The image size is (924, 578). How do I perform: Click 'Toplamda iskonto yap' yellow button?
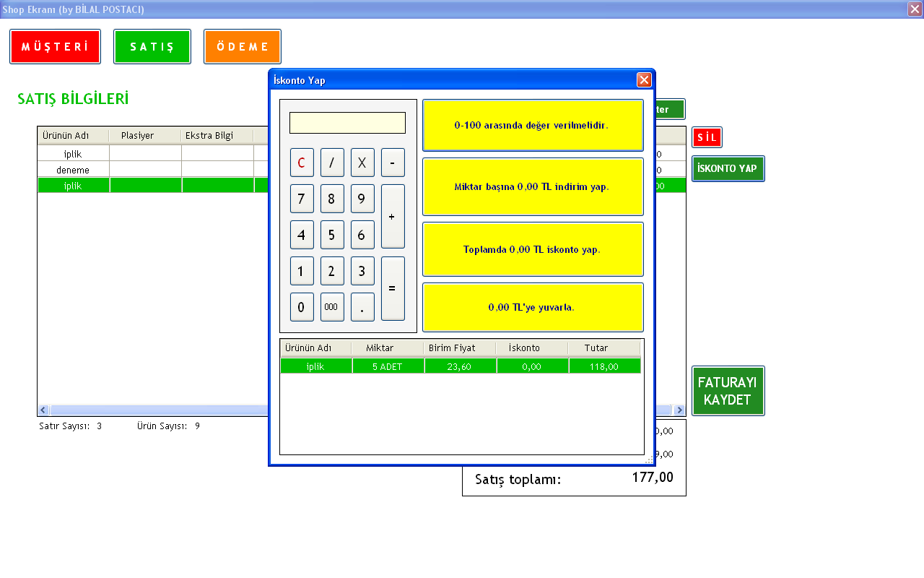coord(532,249)
